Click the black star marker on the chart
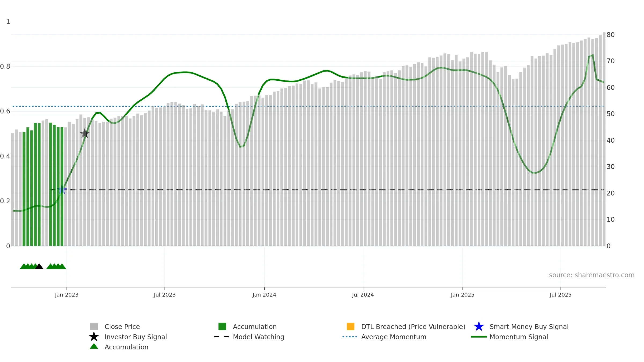The height and width of the screenshot is (362, 644). (x=85, y=133)
